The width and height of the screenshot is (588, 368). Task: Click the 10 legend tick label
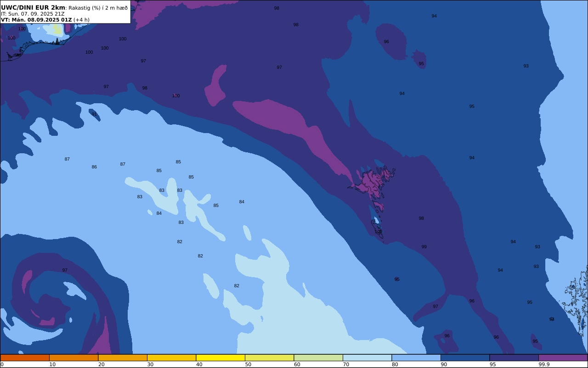tap(52, 364)
